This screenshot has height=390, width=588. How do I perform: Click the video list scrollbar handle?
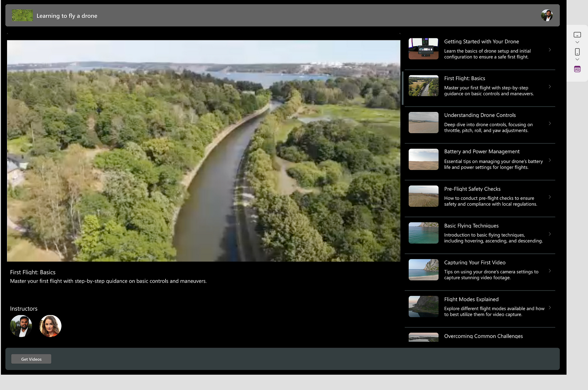[x=402, y=88]
